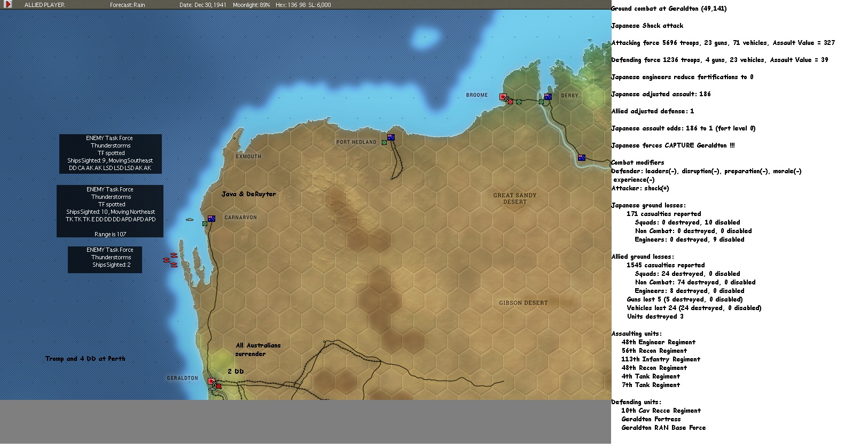
Task: Select the red enemy unit marker beside Broome
Action: tap(511, 102)
